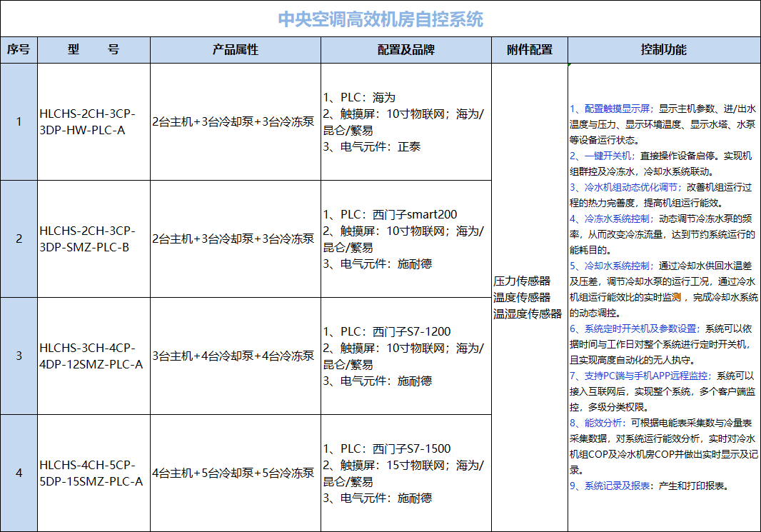The width and height of the screenshot is (761, 532).
Task: Select row number 1 cell
Action: point(19,121)
